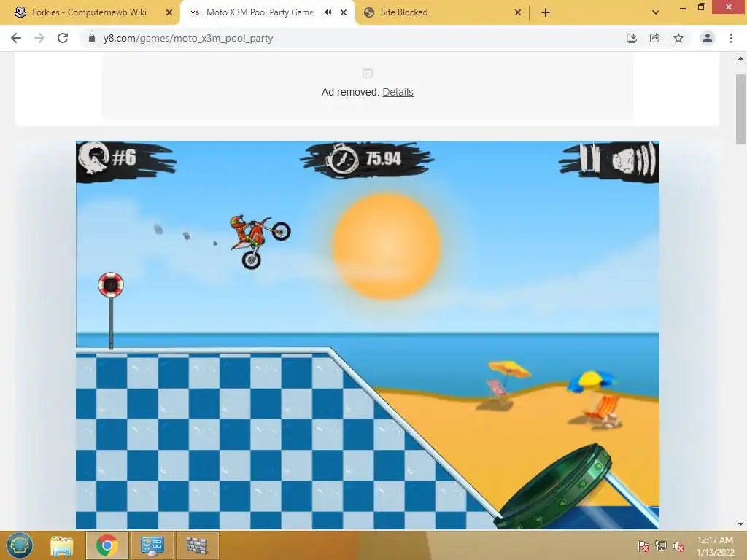
Task: Go forward to the next page
Action: [39, 38]
